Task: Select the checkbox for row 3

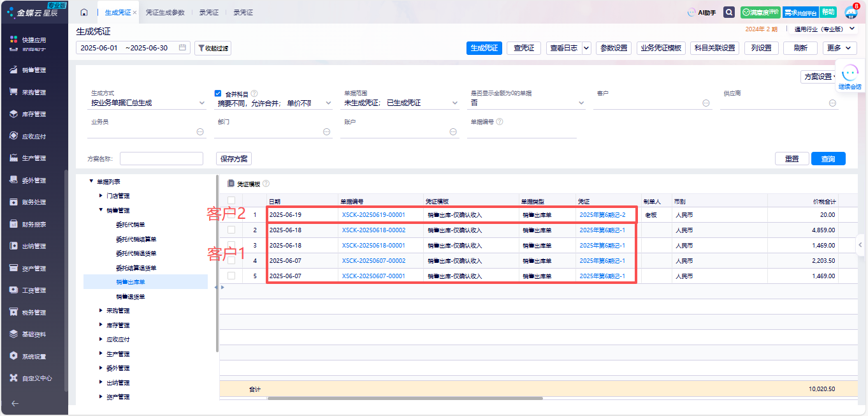Action: (x=231, y=245)
